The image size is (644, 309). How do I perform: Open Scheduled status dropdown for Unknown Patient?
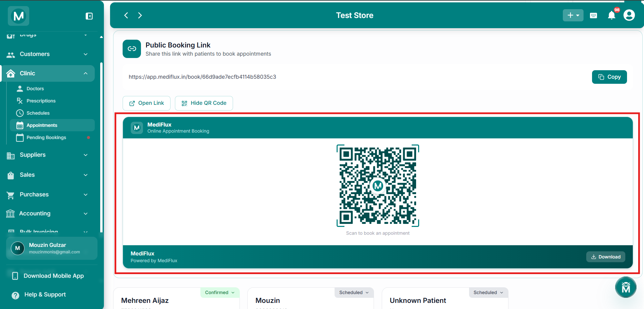(x=488, y=292)
